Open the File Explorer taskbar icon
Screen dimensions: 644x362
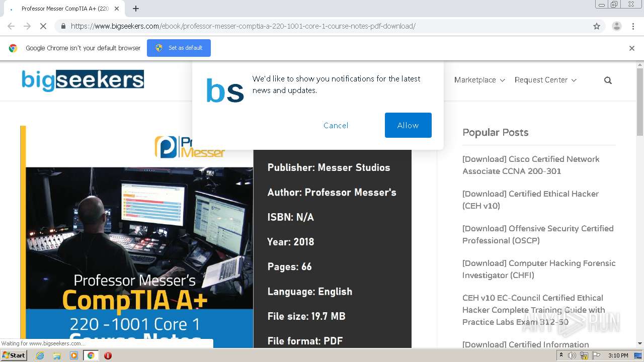tap(57, 355)
